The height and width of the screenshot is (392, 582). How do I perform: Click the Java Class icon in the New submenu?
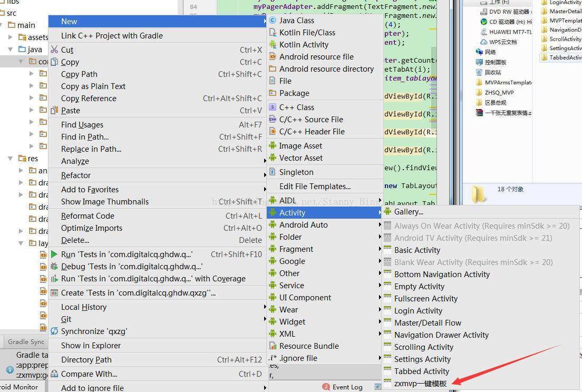[x=273, y=21]
